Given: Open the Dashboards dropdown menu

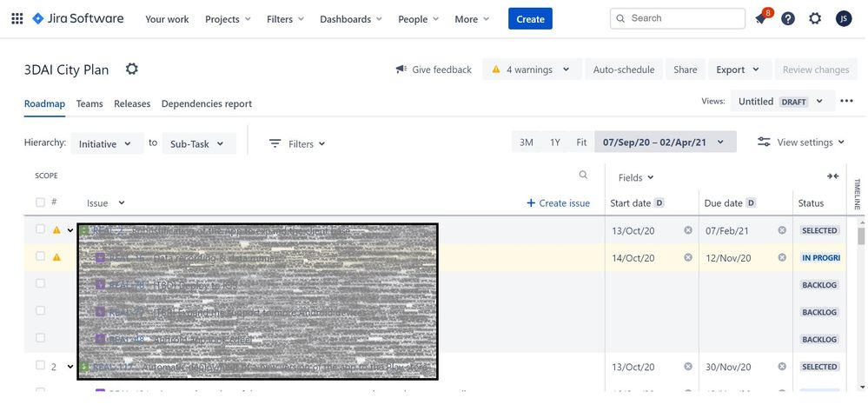Looking at the screenshot, I should [351, 19].
